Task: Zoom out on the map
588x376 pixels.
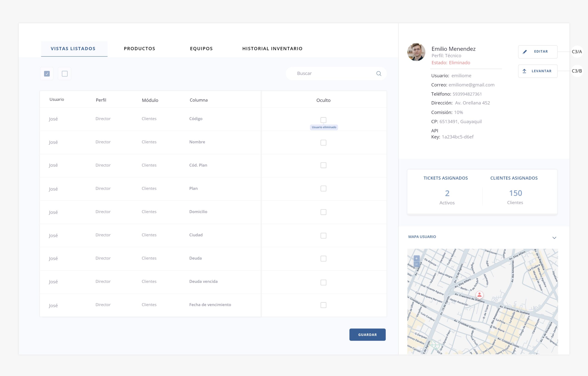Action: [416, 265]
